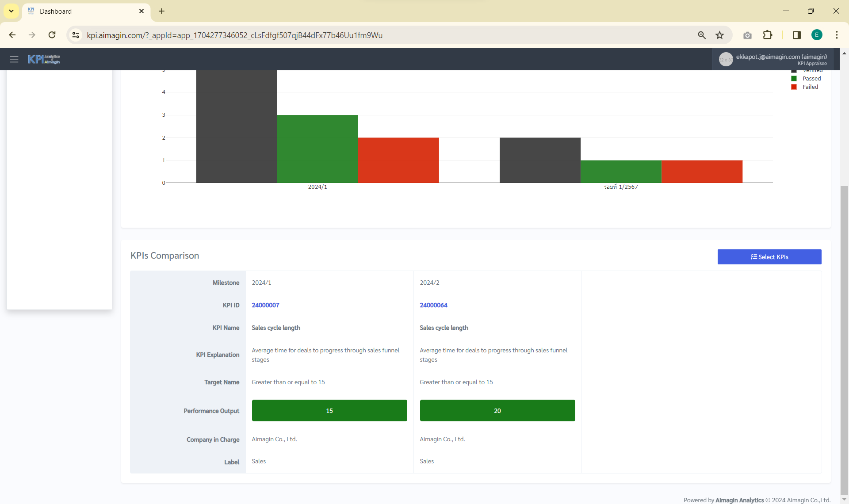Screen dimensions: 849x504
Task: Click 'Aimagin Co., Ltd.' under 2024/2
Action: (x=442, y=439)
